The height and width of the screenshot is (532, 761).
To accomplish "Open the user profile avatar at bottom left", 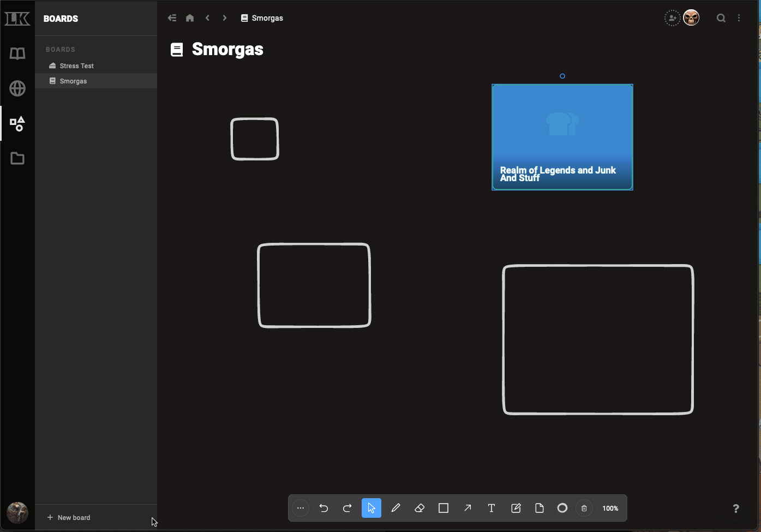I will (x=17, y=513).
